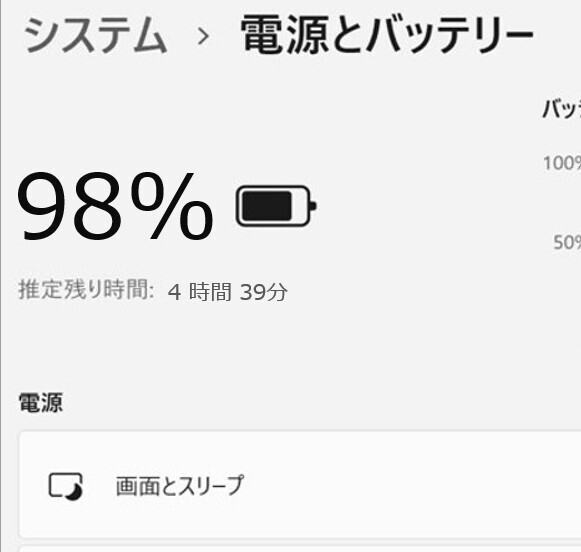Viewport: 581px width, 552px height.
Task: Open the card beneath 画面とスリープ
Action: coord(300,549)
